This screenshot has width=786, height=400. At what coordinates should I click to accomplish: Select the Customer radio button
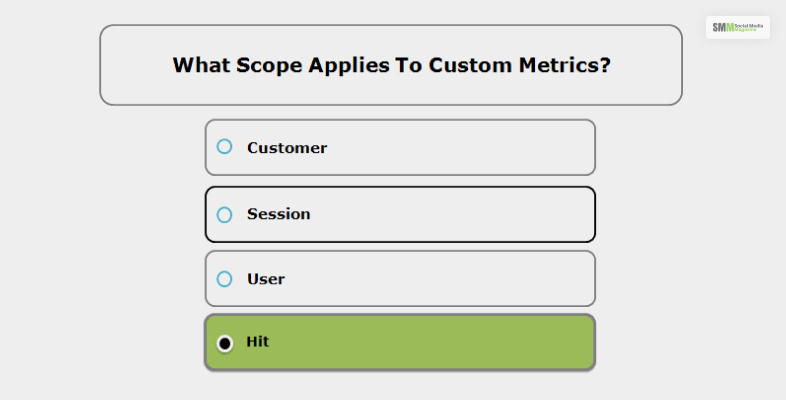coord(225,147)
